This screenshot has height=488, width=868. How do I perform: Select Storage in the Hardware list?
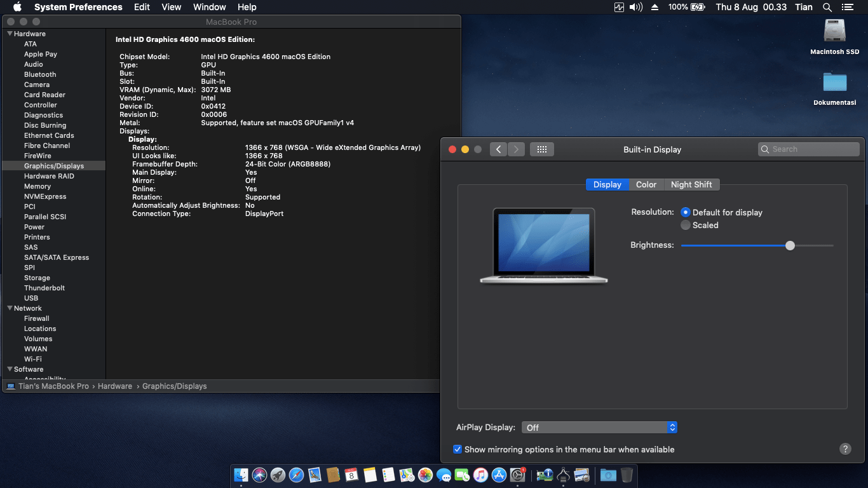[x=37, y=278]
